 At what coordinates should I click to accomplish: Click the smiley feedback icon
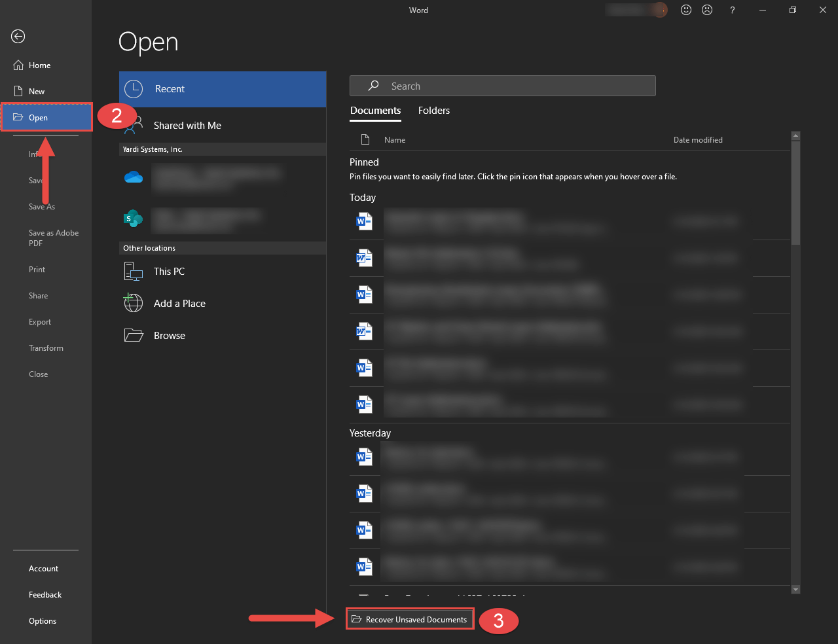coord(686,10)
